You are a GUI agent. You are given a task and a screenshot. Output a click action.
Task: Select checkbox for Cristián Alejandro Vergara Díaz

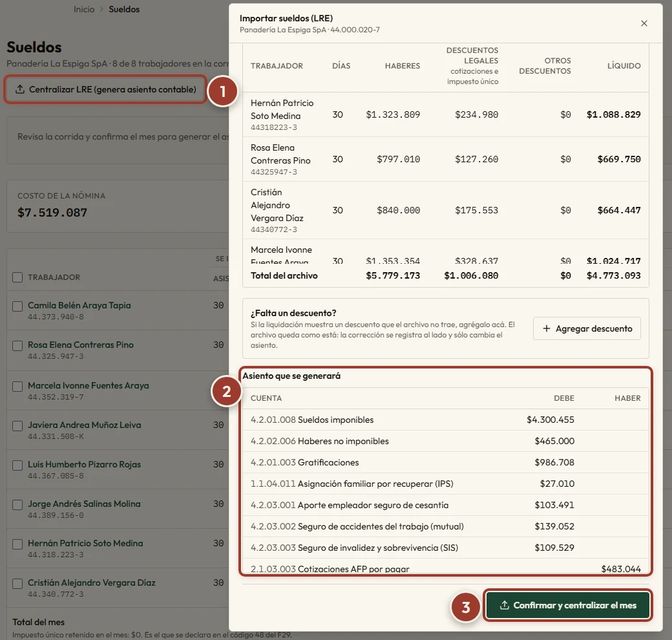17,583
